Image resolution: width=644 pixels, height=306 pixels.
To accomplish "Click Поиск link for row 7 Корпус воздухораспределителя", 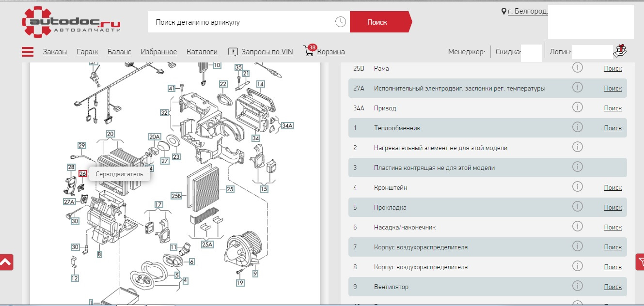I will (613, 247).
